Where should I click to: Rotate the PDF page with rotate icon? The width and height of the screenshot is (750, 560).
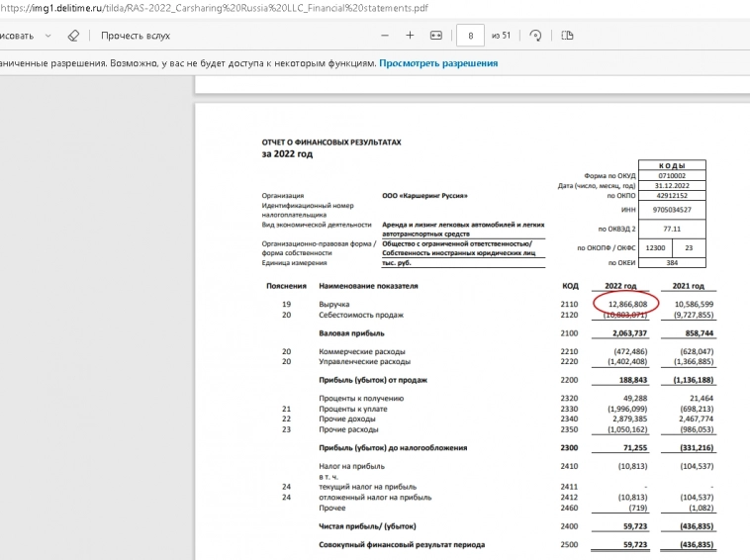pyautogui.click(x=535, y=36)
